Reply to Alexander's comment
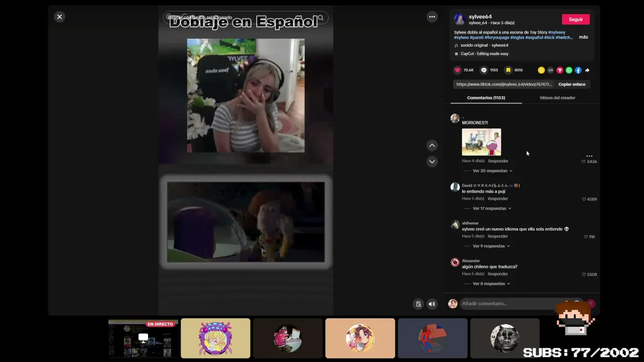The height and width of the screenshot is (362, 644). coord(498,274)
